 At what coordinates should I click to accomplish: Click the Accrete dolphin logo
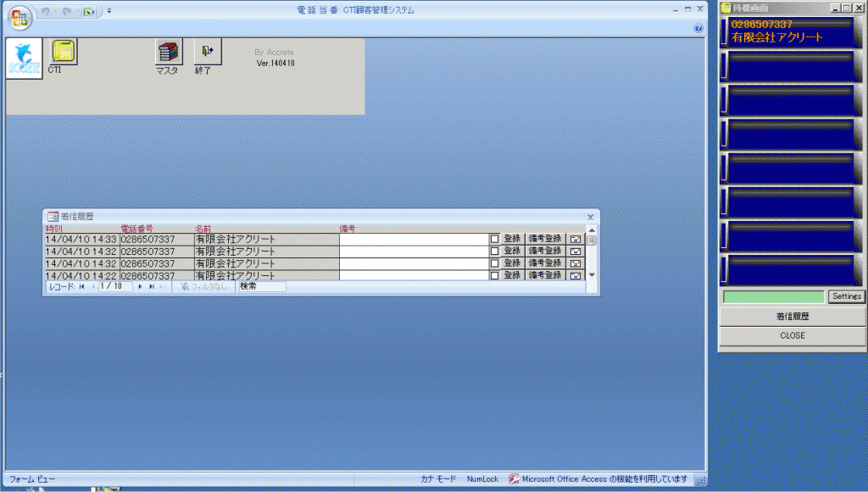point(24,58)
